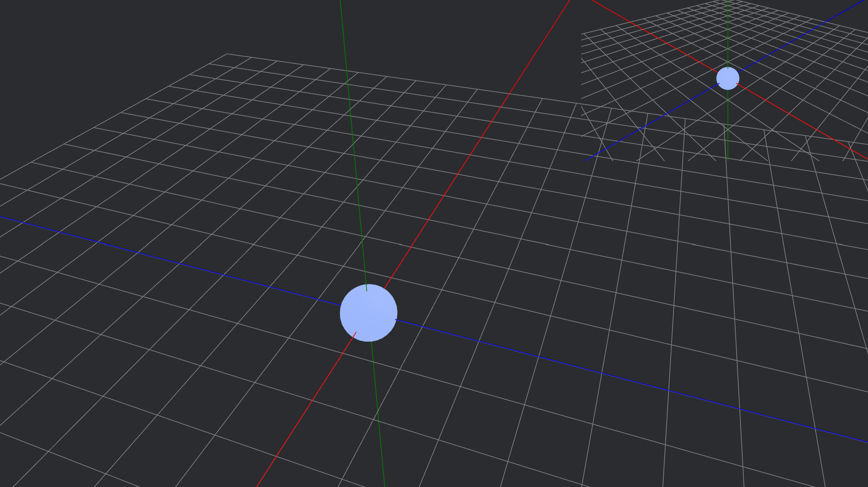
Task: Click the large blue sphere in the main view
Action: (369, 313)
